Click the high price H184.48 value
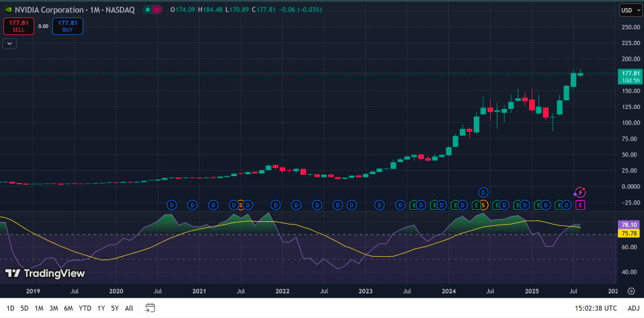This screenshot has width=644, height=318. (211, 10)
